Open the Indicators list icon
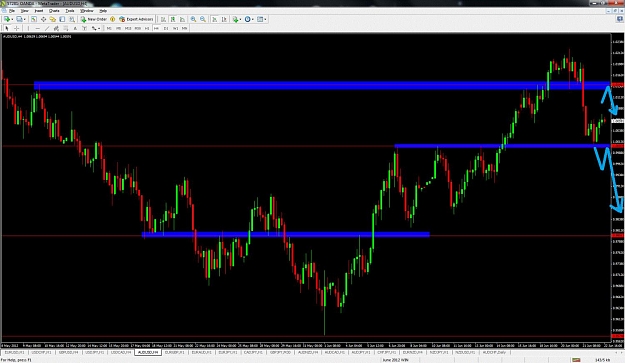Image resolution: width=625 pixels, height=363 pixels. (236, 19)
